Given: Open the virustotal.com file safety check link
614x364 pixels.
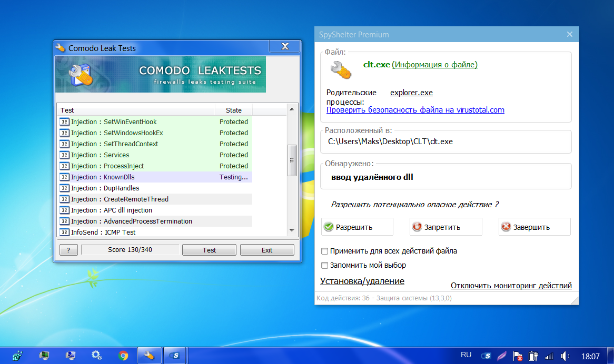Looking at the screenshot, I should click(415, 110).
